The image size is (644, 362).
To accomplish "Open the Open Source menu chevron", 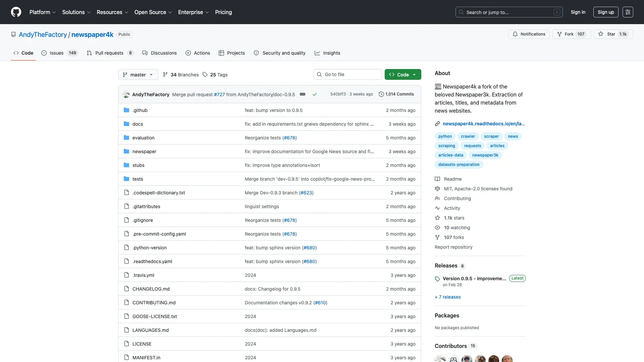I will [x=170, y=12].
